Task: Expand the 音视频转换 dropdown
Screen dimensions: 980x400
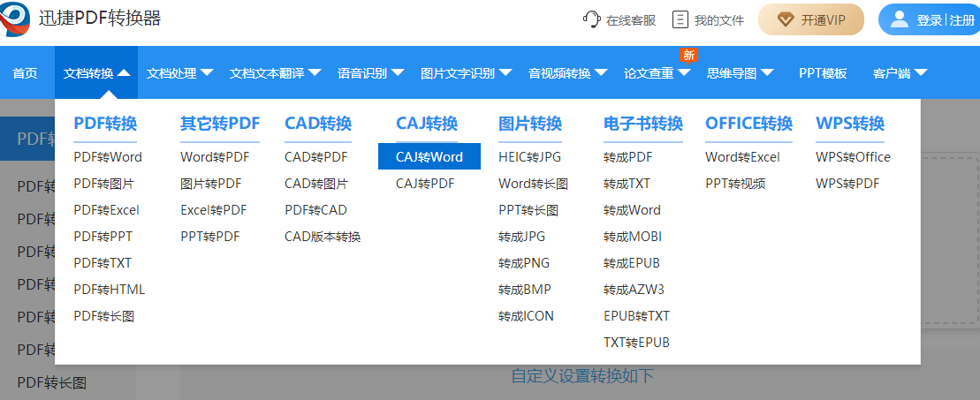Action: pos(601,73)
